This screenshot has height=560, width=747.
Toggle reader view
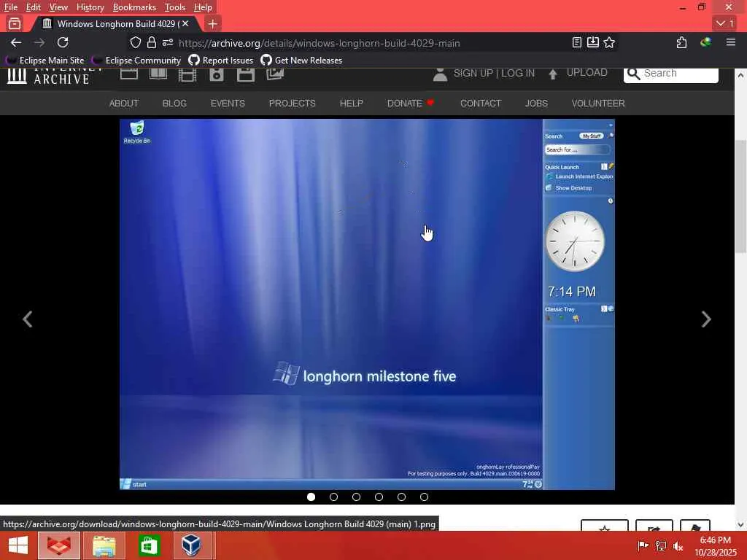(577, 42)
